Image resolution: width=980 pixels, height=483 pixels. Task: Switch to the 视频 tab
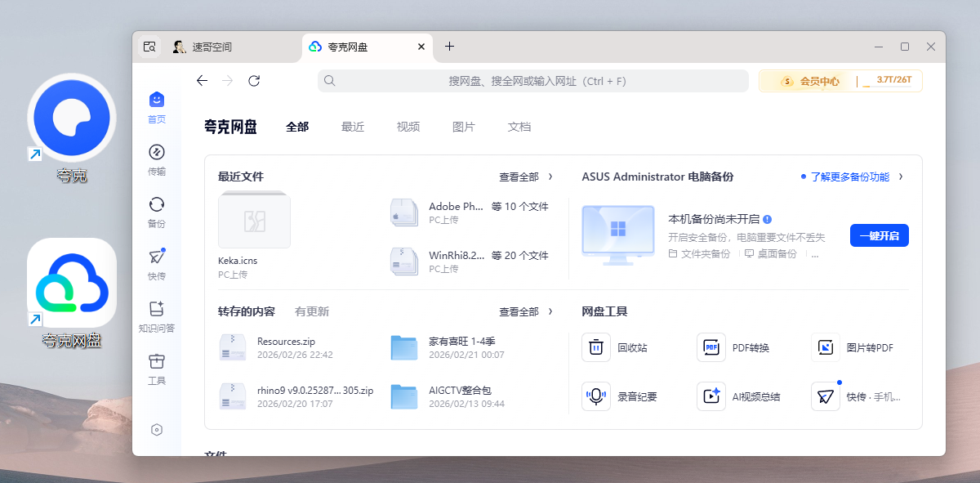tap(408, 127)
